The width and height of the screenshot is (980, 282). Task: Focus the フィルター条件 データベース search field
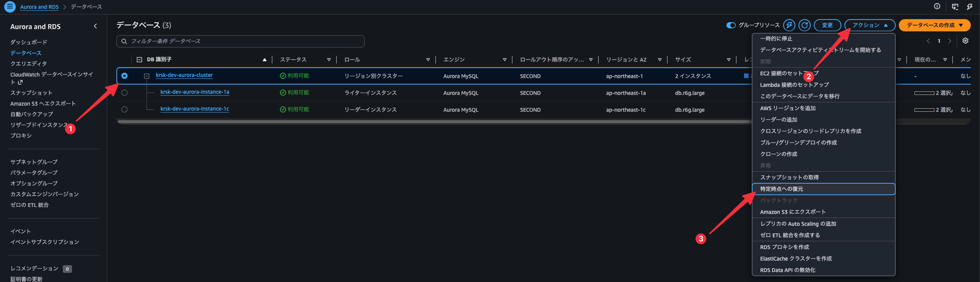click(x=241, y=41)
